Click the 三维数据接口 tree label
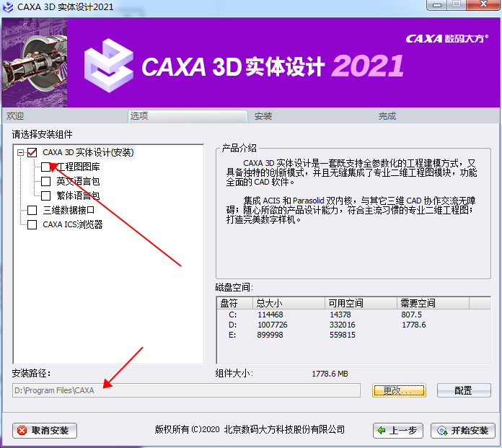 coord(69,210)
